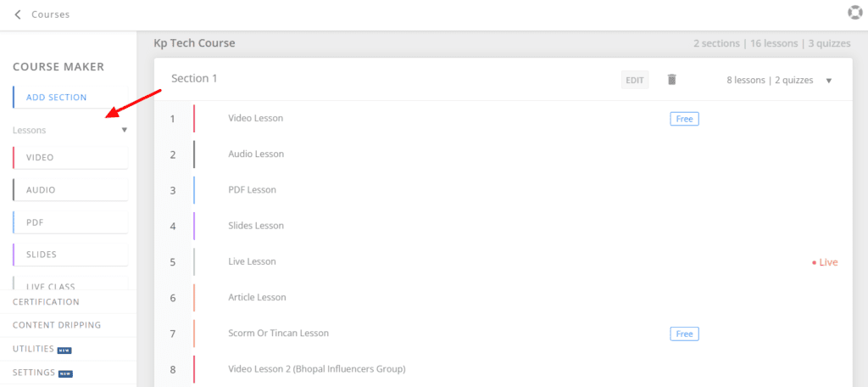This screenshot has width=868, height=387.
Task: Click the Live indicator on lesson 5
Action: 825,262
